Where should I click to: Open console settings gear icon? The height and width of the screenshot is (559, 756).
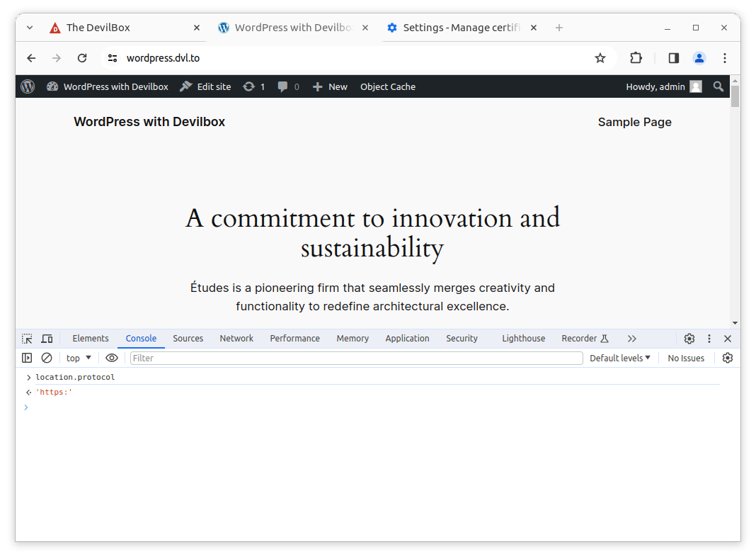(x=727, y=358)
